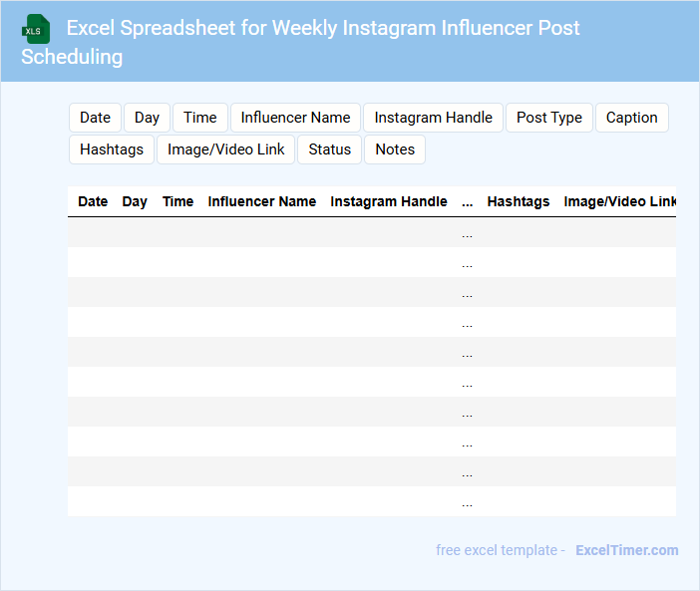Select the Status tag button
The width and height of the screenshot is (700, 591).
pos(329,149)
